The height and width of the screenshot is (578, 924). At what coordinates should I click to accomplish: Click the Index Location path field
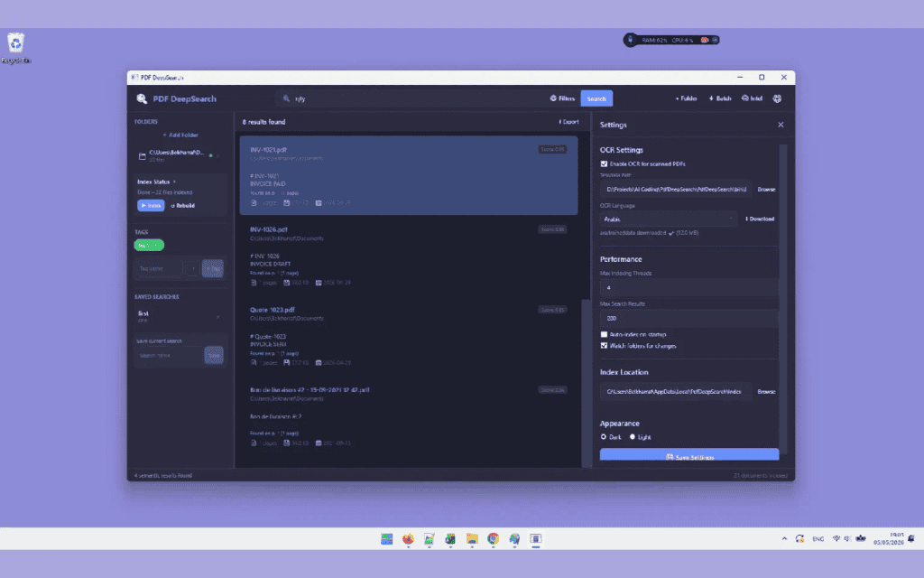click(x=676, y=392)
